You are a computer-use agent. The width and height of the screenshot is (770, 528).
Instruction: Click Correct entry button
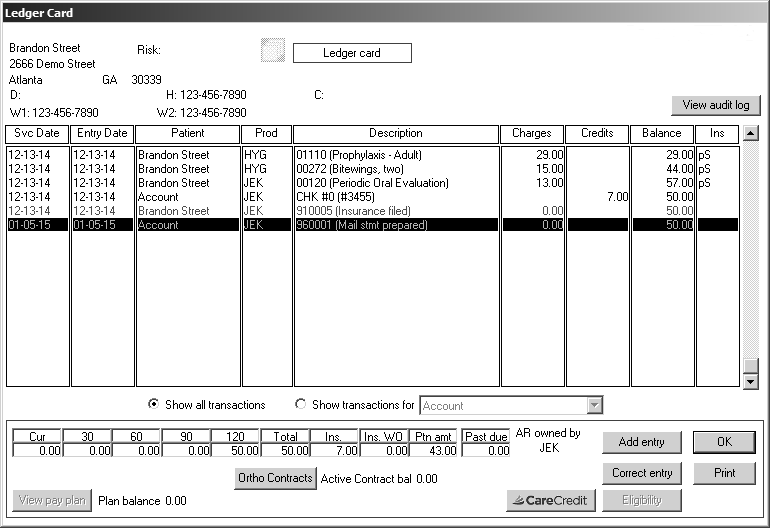tap(641, 473)
